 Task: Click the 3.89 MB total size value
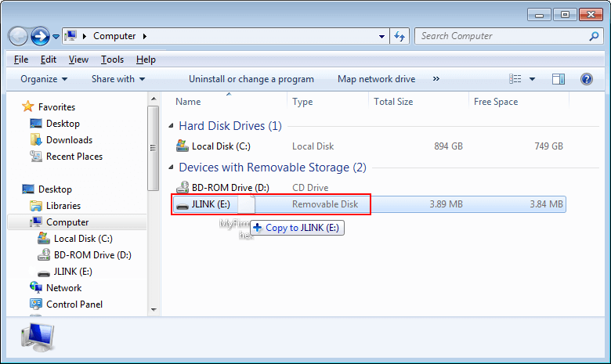446,204
